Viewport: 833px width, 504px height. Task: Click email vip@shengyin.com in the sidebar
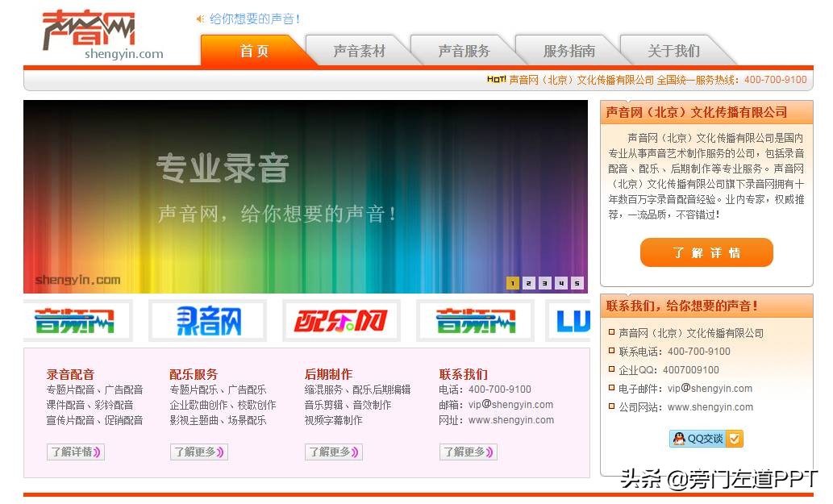click(710, 388)
